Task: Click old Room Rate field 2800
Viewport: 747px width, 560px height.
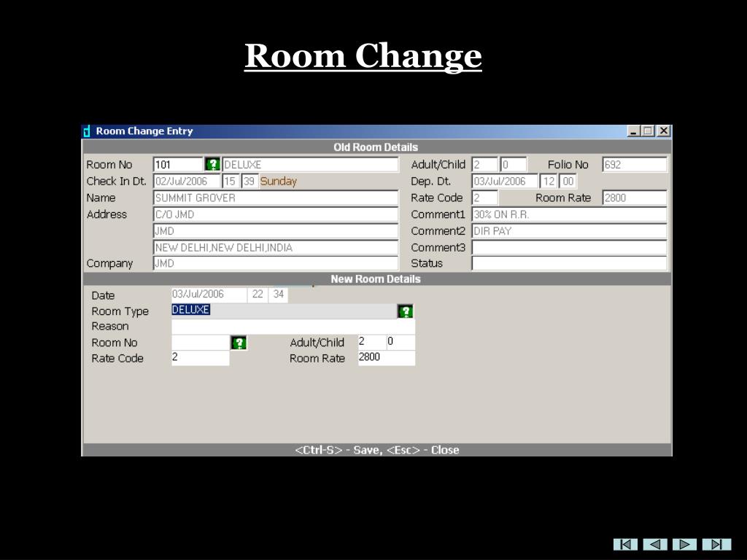Action: point(635,198)
